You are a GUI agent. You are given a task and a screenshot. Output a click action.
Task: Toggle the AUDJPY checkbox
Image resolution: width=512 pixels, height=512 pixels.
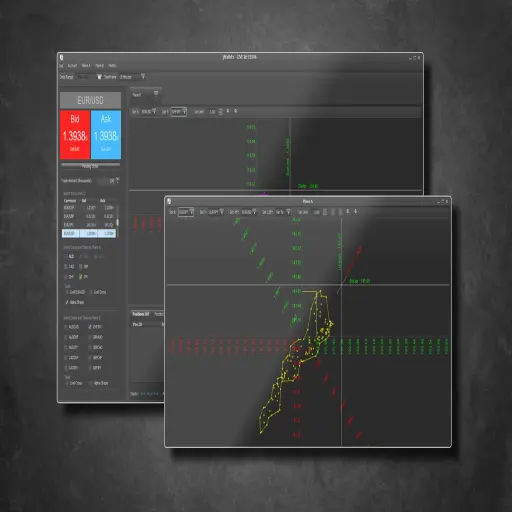coord(66,347)
